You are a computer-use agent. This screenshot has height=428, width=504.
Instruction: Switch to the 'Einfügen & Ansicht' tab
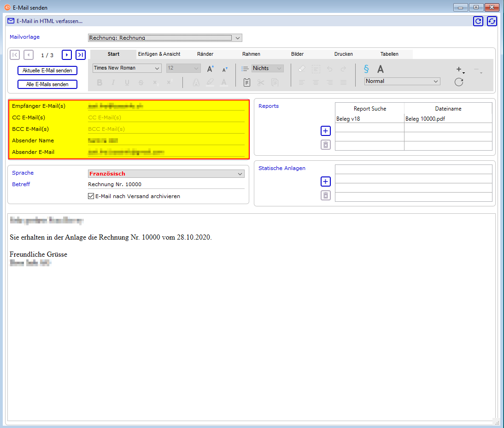pos(159,54)
